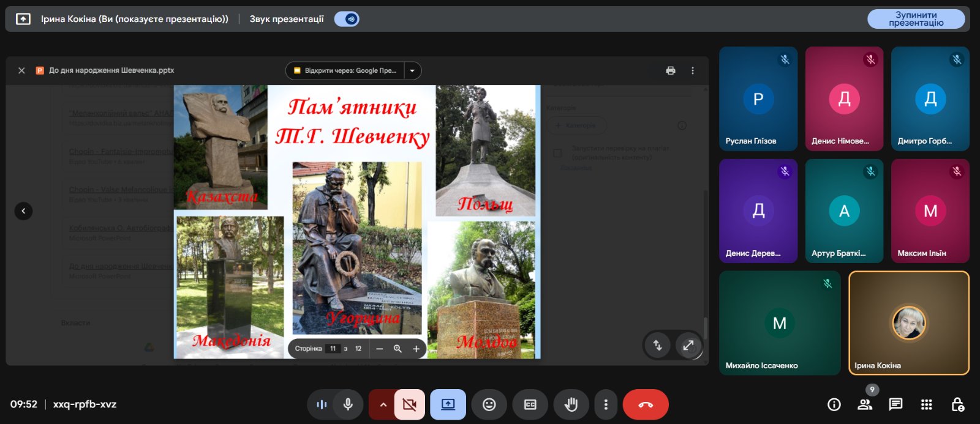Select Ірина Кокіна participant tile
The image size is (980, 424).
pyautogui.click(x=908, y=322)
